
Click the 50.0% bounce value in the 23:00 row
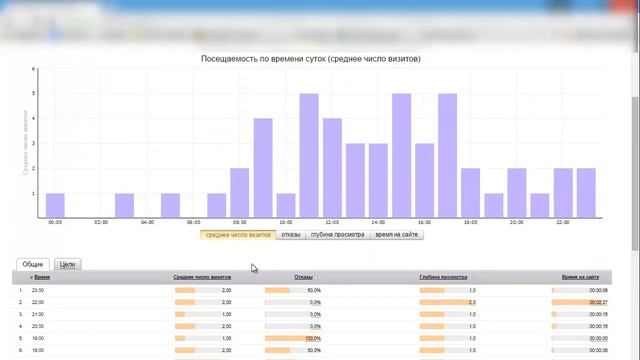pyautogui.click(x=314, y=290)
